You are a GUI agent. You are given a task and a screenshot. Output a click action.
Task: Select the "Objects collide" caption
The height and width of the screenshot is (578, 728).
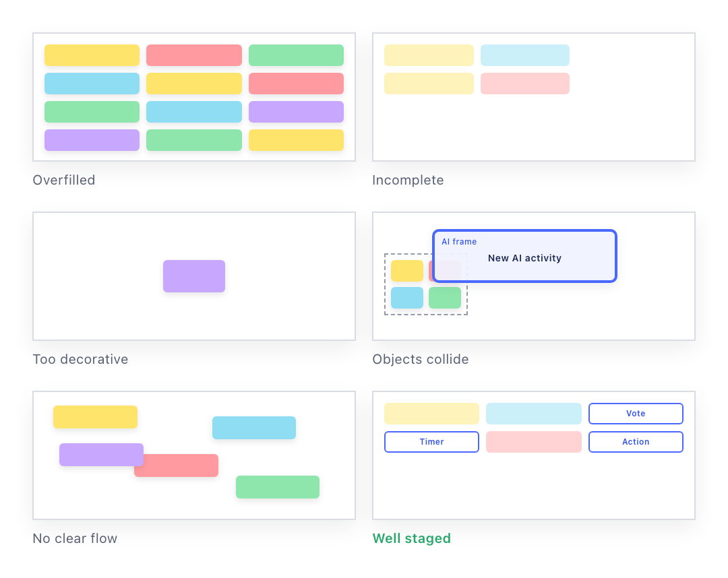tap(420, 359)
